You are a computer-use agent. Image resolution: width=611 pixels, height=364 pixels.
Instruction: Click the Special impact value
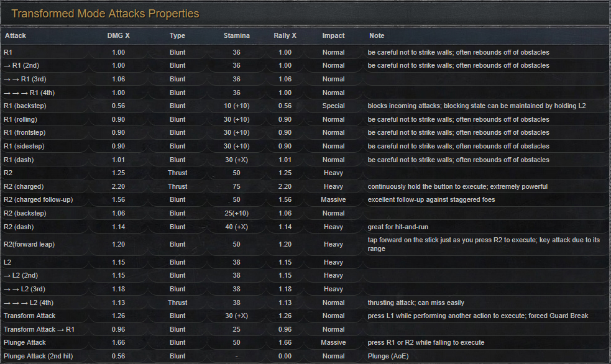coord(333,106)
